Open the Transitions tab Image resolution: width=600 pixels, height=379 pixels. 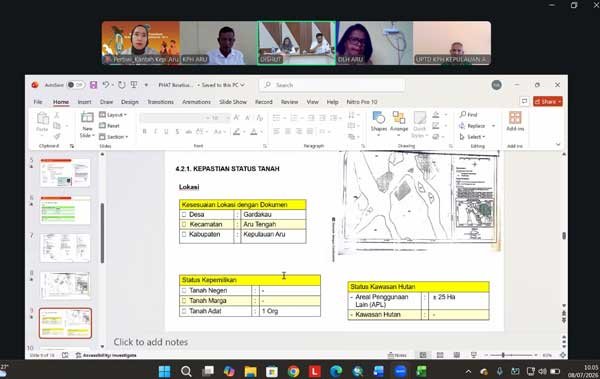pyautogui.click(x=160, y=102)
